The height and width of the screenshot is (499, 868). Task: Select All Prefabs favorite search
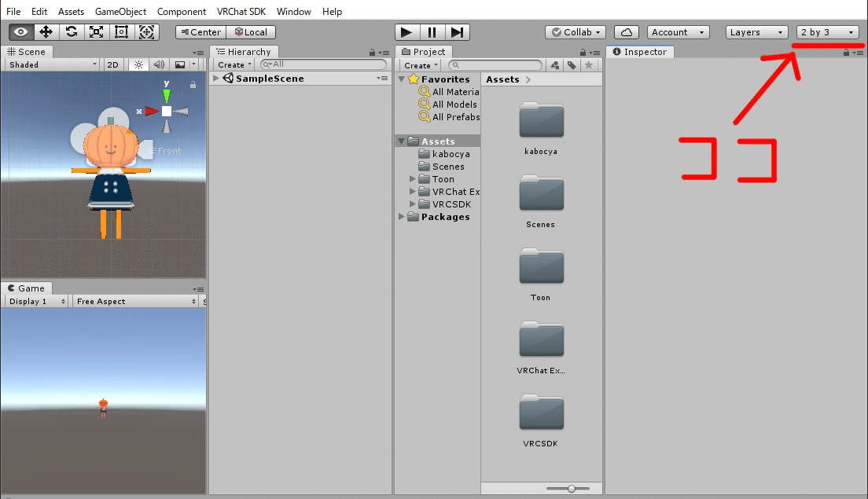point(450,117)
